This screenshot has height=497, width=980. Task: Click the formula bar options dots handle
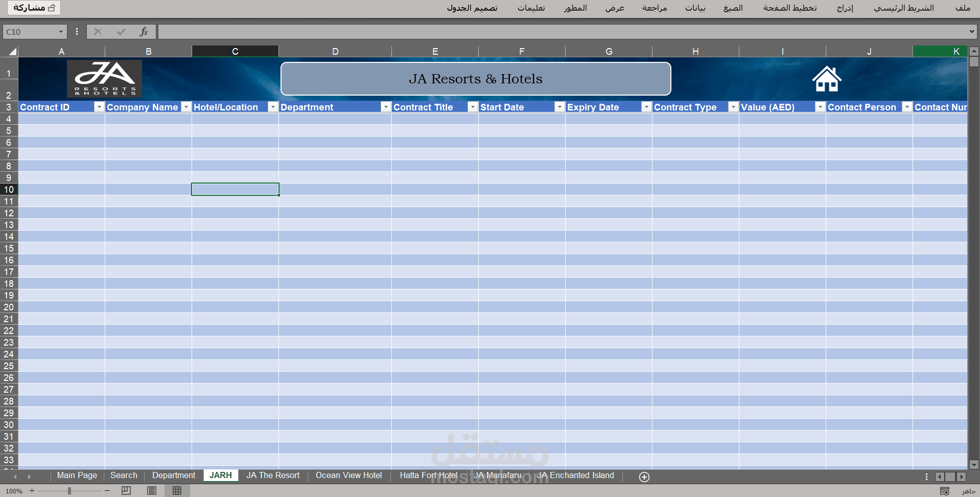point(77,32)
